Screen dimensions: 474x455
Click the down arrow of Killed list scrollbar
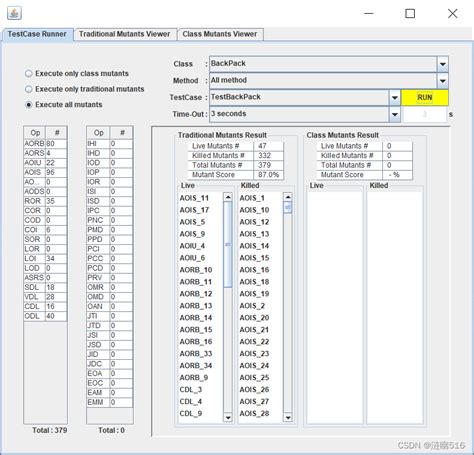tap(288, 417)
